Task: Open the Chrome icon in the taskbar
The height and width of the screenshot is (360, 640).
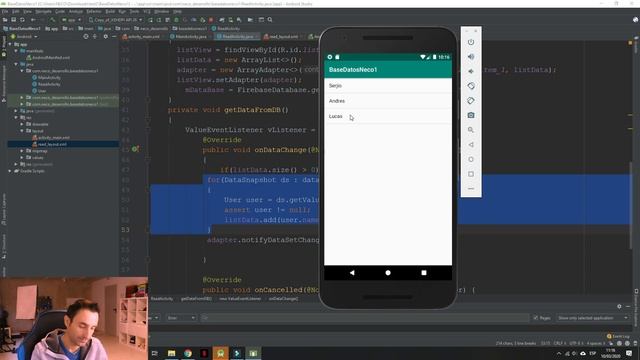Action: click(x=188, y=353)
